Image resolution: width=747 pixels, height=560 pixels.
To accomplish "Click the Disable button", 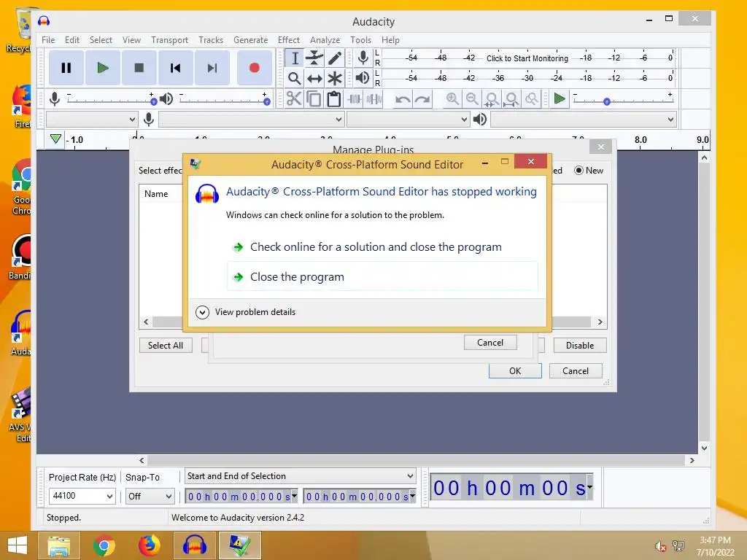I will pyautogui.click(x=580, y=345).
